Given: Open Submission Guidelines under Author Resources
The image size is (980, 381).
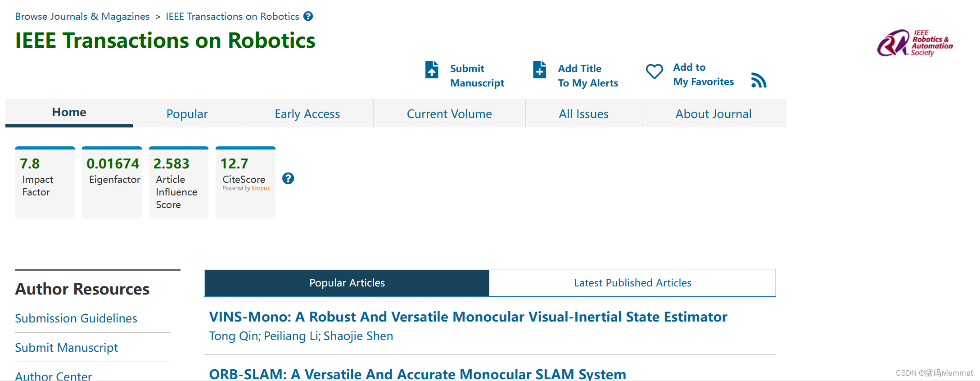Looking at the screenshot, I should click(76, 318).
